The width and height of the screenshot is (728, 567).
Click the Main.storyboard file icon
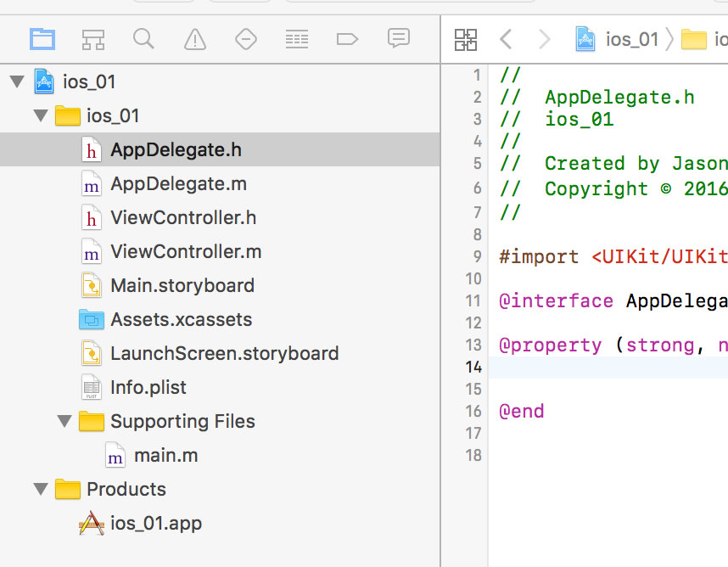pyautogui.click(x=92, y=285)
